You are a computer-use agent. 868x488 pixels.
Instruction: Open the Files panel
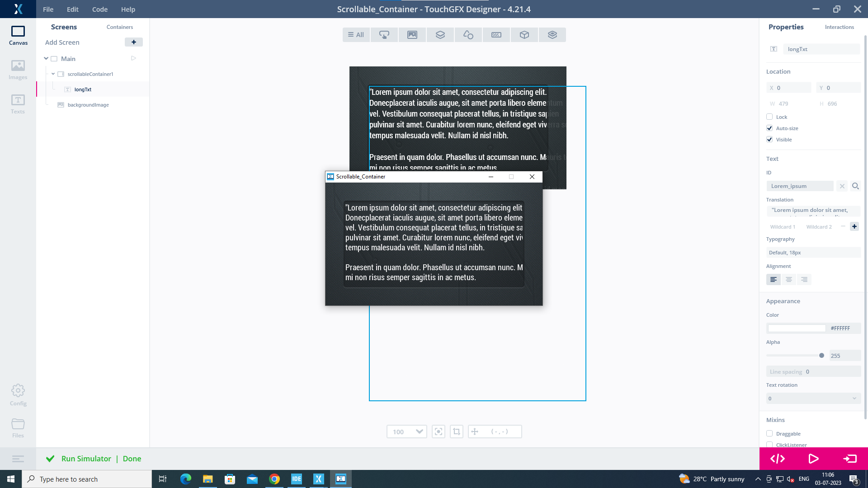18,427
